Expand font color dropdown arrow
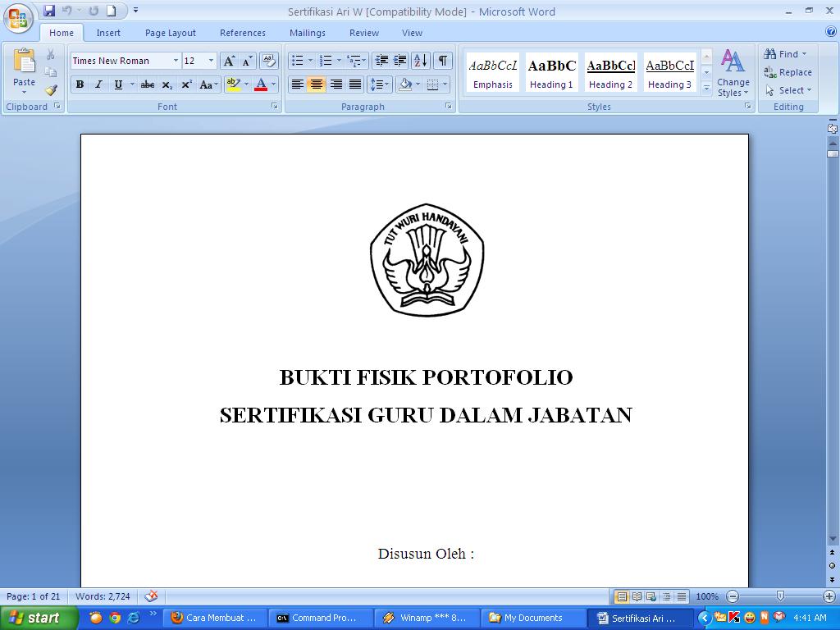Viewport: 840px width, 630px height. click(x=273, y=84)
